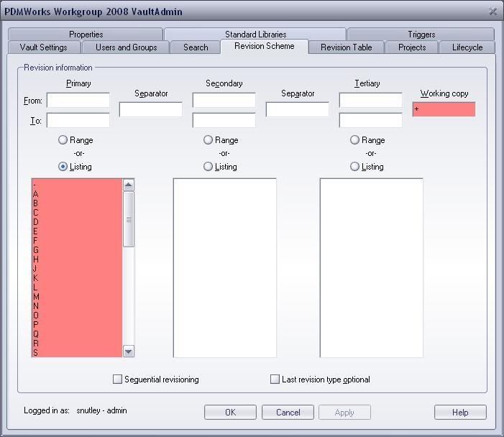Go to the Revision Table tab

[x=346, y=47]
